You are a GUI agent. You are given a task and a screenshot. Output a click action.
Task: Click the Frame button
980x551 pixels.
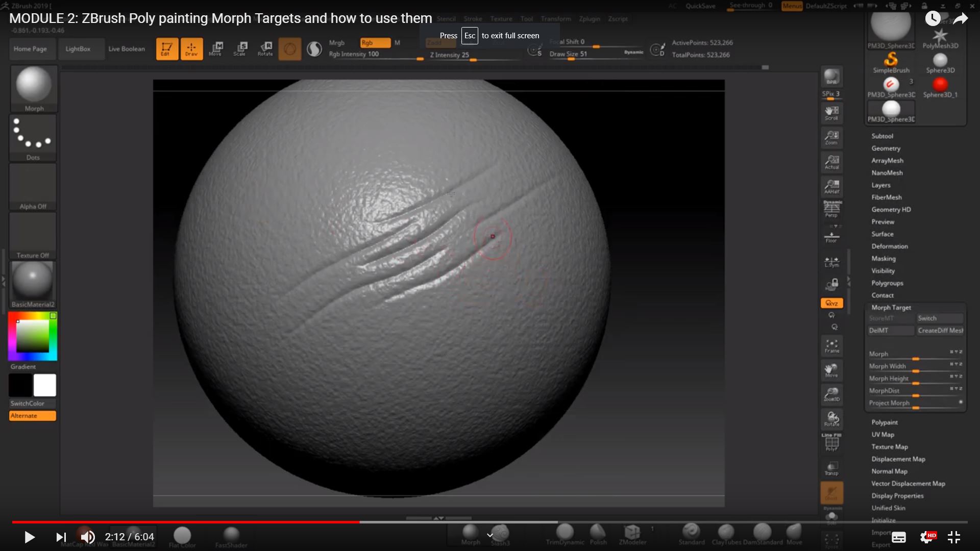831,346
